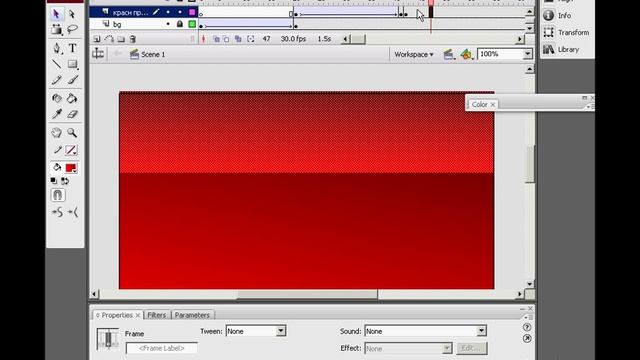Viewport: 640px width, 360px height.
Task: Click the Scene 1 breadcrumb
Action: tap(148, 54)
